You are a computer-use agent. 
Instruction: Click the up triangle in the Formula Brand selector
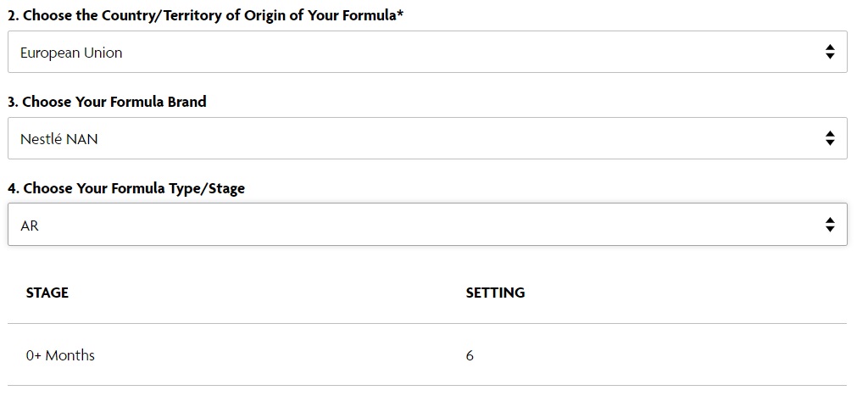(830, 134)
